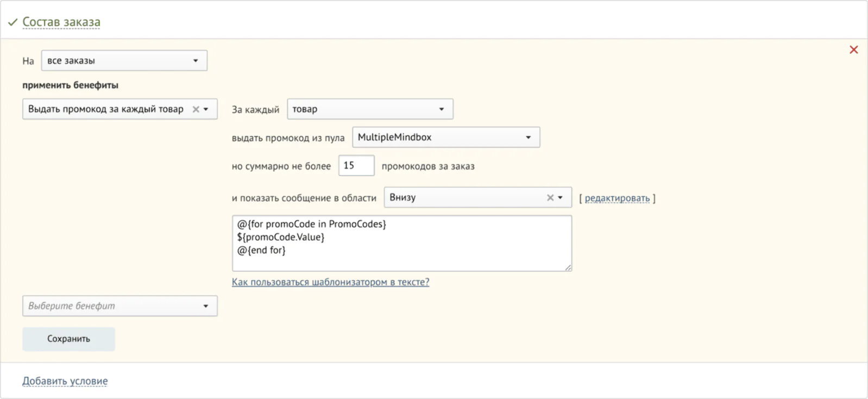Screen dimensions: 868x399
Task: Clear the 'Выдать промокод за каждый товар' benefit selection
Action: click(x=196, y=109)
